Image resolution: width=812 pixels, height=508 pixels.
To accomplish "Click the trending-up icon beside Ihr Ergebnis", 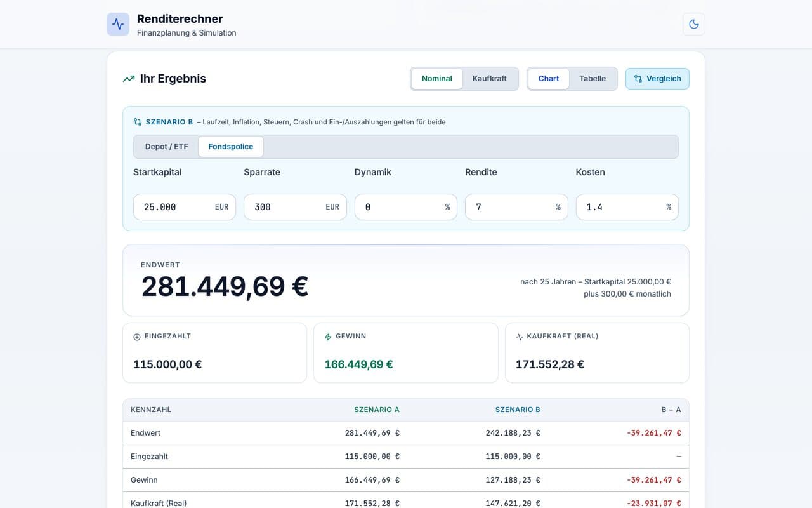I will (x=129, y=79).
